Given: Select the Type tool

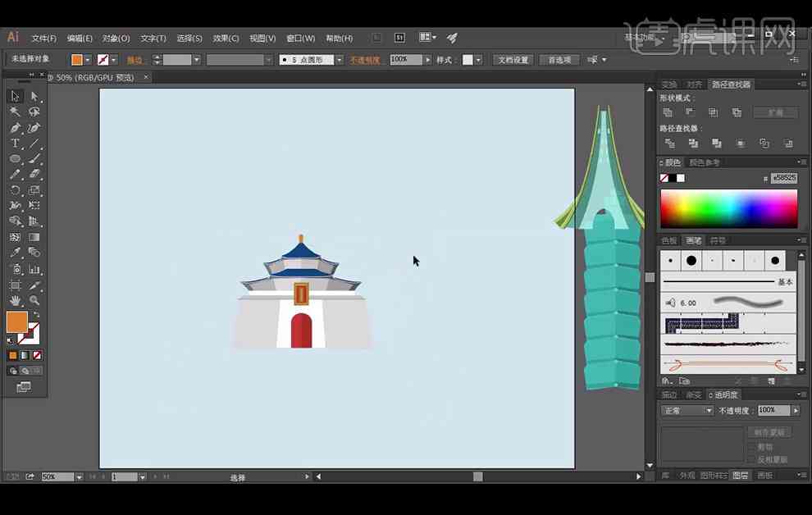Looking at the screenshot, I should pos(15,144).
